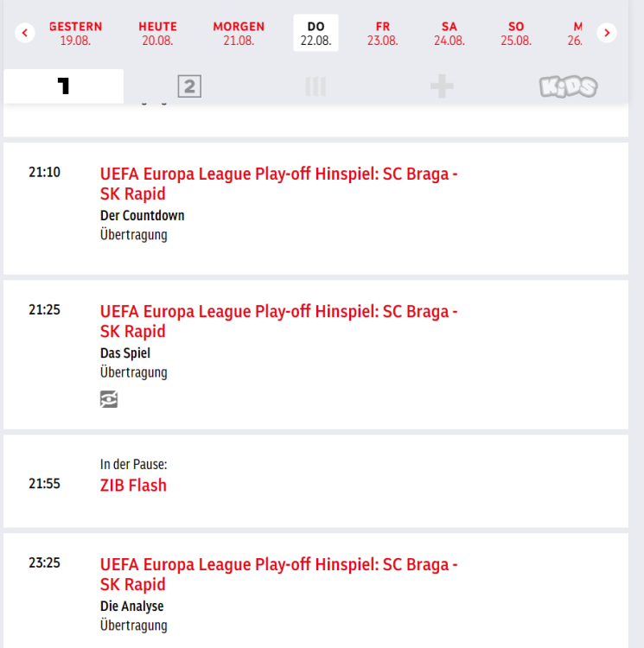The image size is (644, 648).
Task: Click the partially visible date 26. item
Action: [x=577, y=33]
